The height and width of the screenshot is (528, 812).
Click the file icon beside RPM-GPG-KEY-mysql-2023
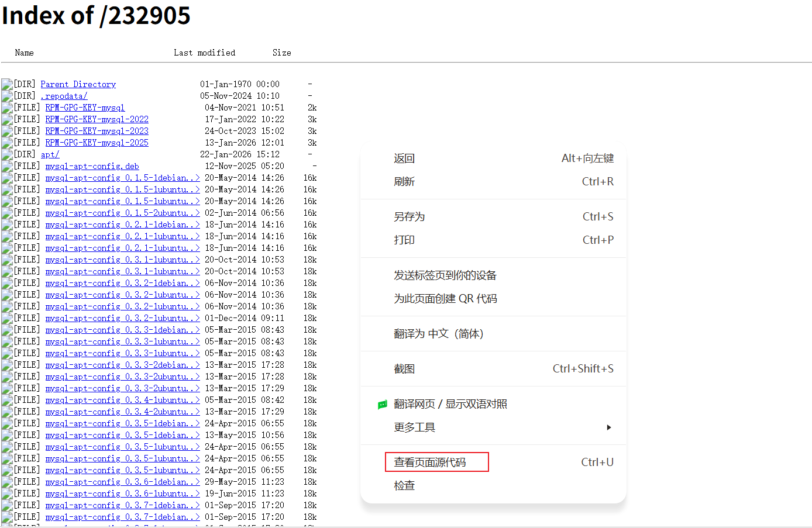point(7,131)
